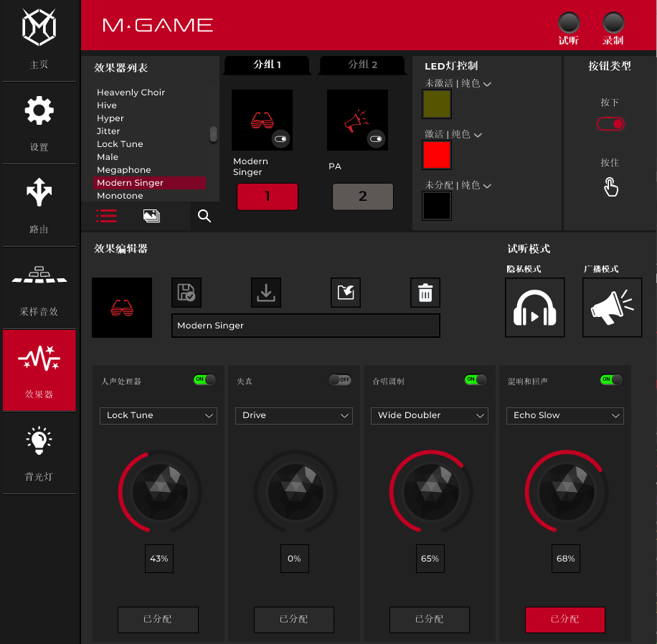The image size is (657, 644).
Task: Click the Modern Singer name field
Action: click(306, 326)
